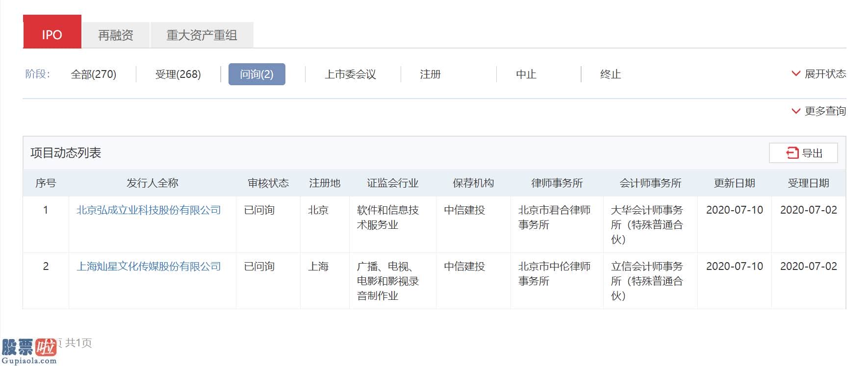Click the 审核状态 column header
This screenshot has width=868, height=366.
pyautogui.click(x=268, y=183)
